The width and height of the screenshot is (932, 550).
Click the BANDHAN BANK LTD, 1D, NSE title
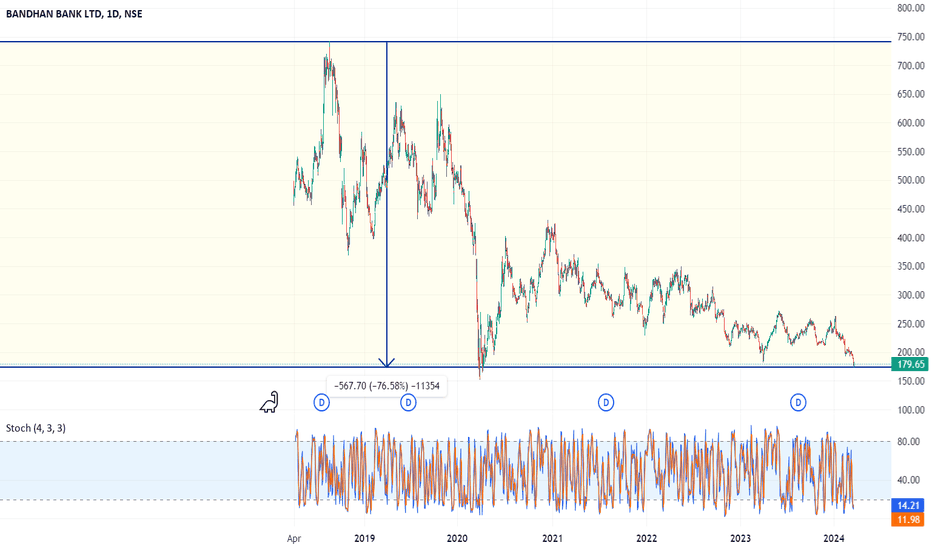pyautogui.click(x=74, y=14)
